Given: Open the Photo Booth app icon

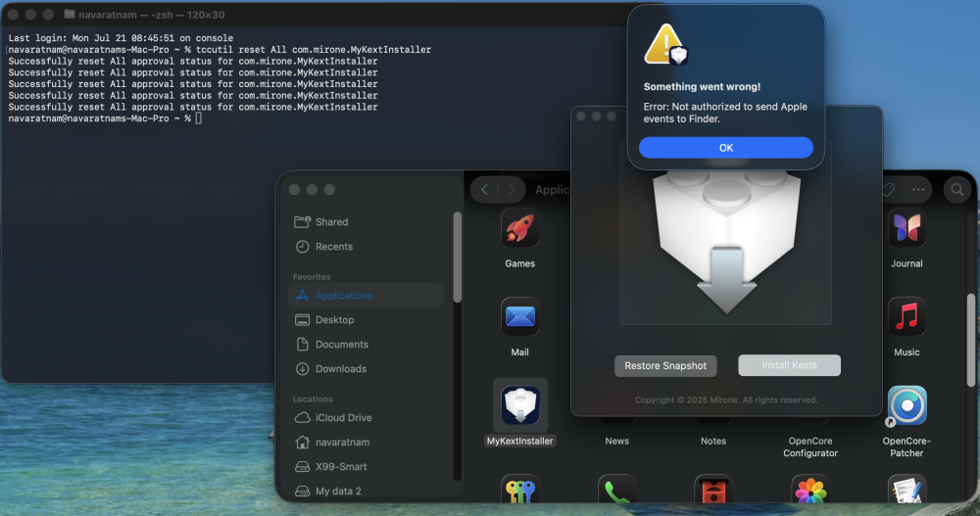Looking at the screenshot, I should [x=713, y=491].
